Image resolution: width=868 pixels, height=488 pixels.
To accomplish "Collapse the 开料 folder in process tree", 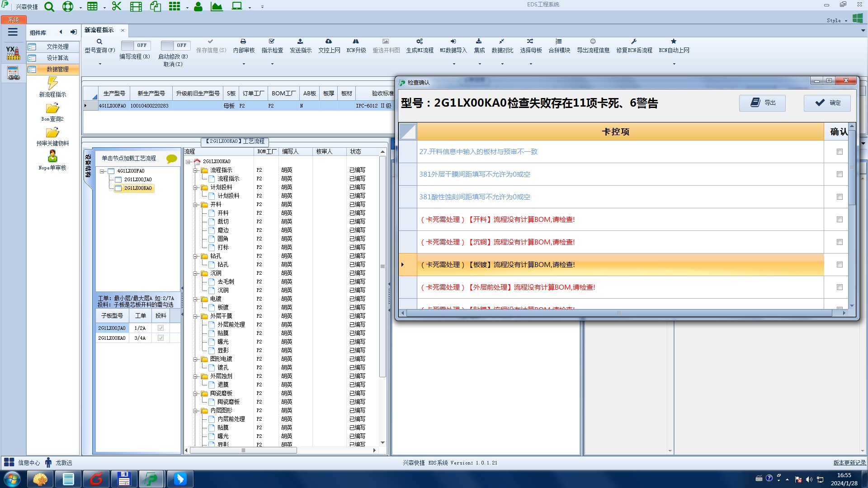I will click(x=196, y=205).
